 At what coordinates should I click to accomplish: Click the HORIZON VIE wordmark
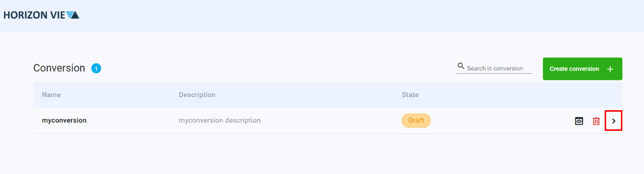(x=33, y=15)
